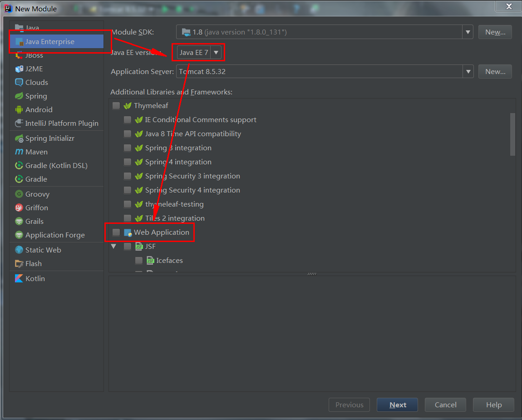Select Java Enterprise module type icon

click(20, 42)
